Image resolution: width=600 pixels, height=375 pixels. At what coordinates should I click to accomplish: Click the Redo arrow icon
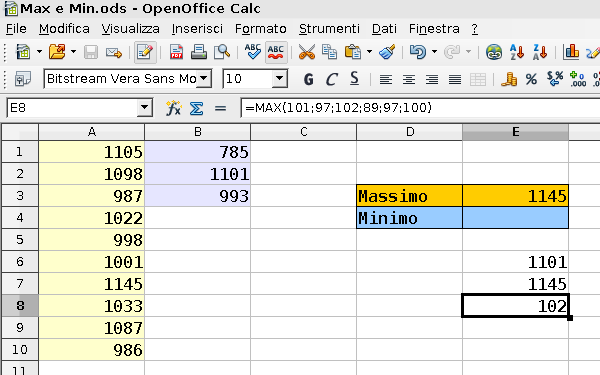pos(452,52)
